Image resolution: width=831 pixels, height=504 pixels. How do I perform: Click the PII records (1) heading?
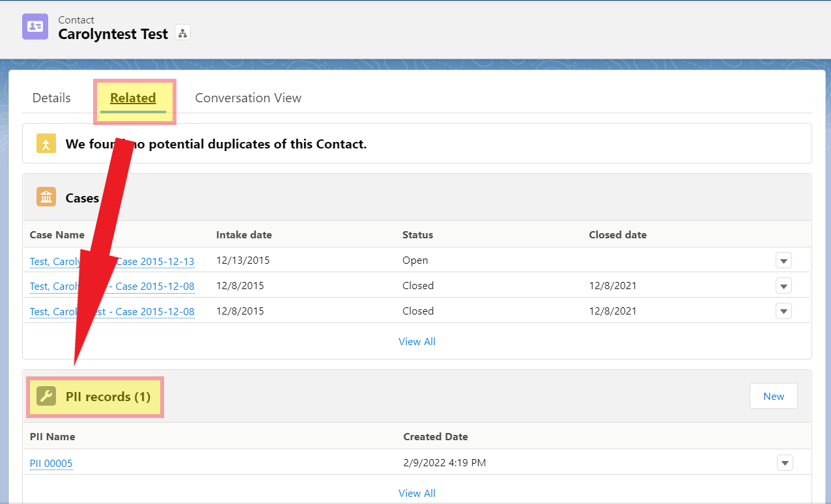[x=108, y=397]
